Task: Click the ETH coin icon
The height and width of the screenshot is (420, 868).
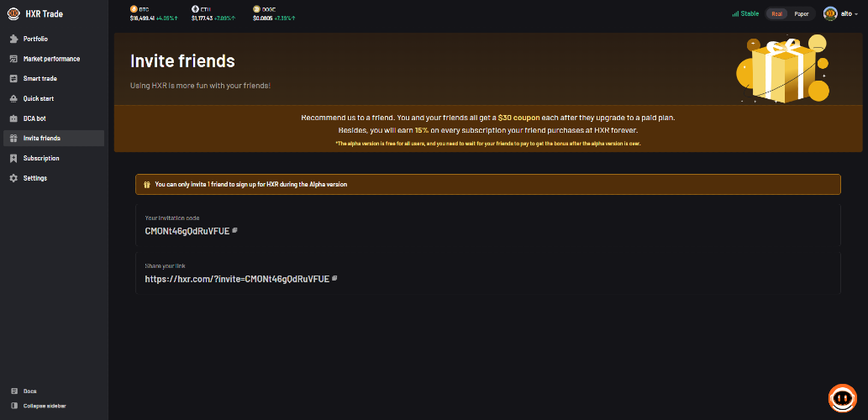Action: pos(195,9)
